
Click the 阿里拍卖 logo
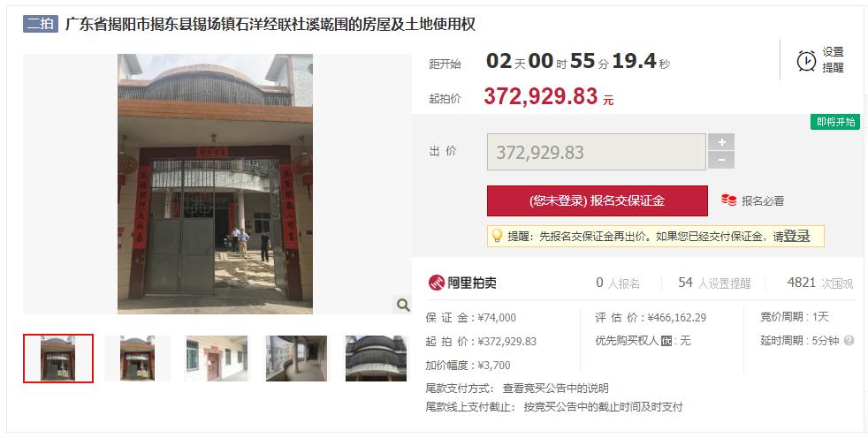point(463,283)
